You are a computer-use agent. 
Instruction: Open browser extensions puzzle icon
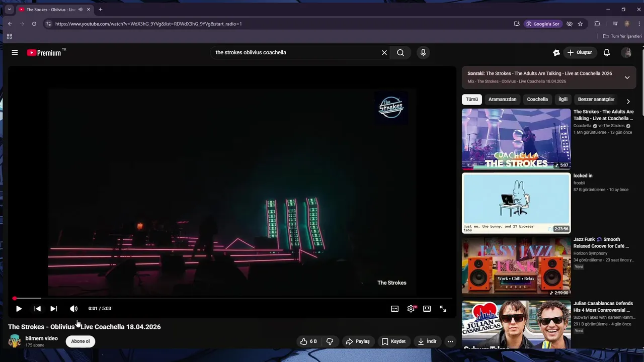coord(597,24)
